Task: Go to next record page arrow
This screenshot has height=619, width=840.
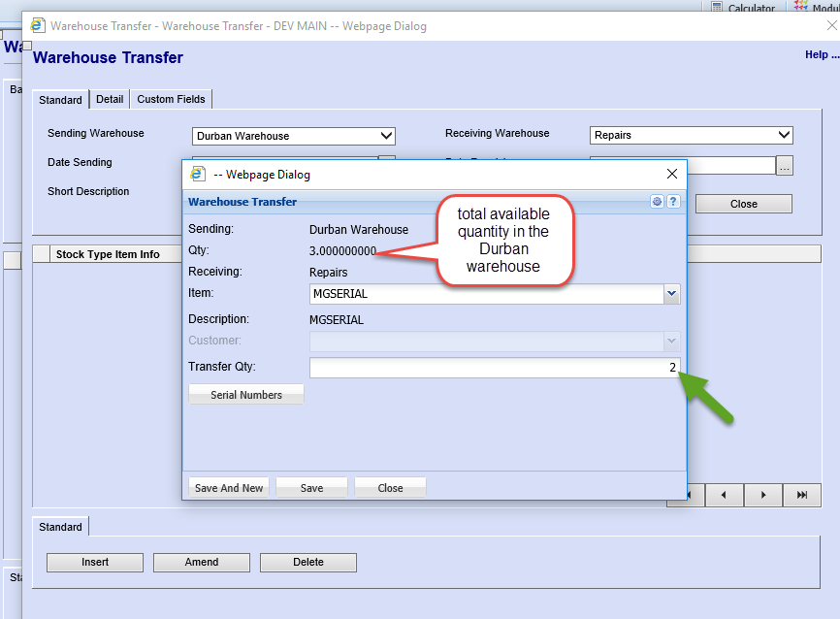Action: point(763,495)
